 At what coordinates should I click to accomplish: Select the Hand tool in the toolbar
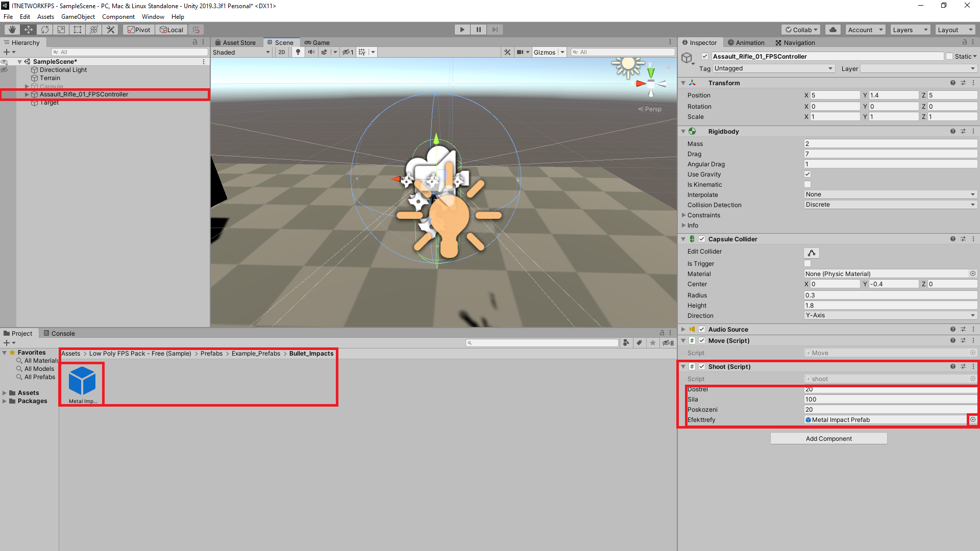click(11, 29)
